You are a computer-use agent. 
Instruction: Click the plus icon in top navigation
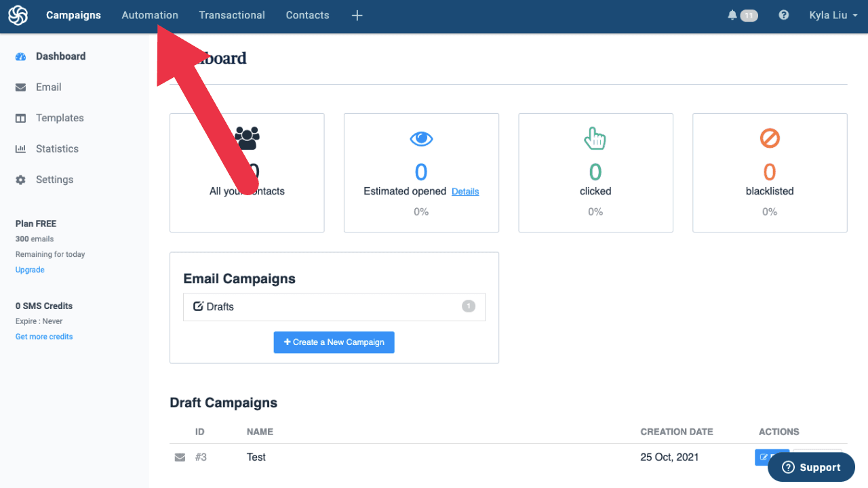click(x=357, y=16)
